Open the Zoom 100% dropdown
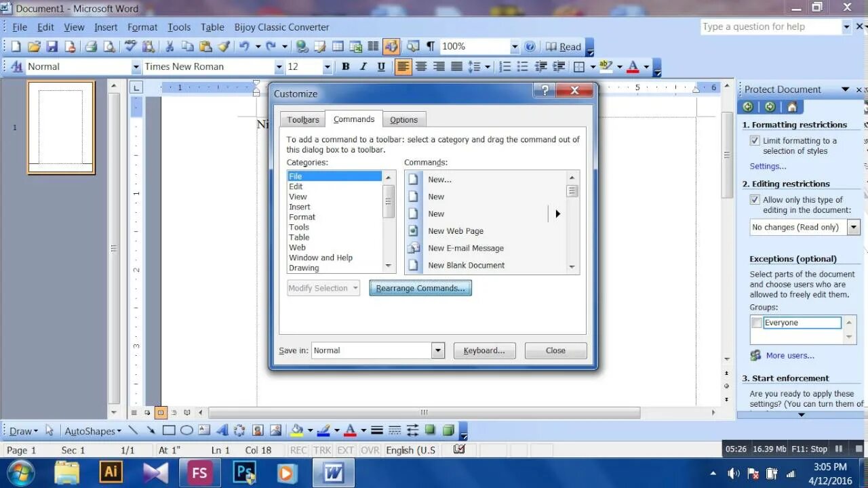Screen dimensions: 868x488 pyautogui.click(x=514, y=47)
